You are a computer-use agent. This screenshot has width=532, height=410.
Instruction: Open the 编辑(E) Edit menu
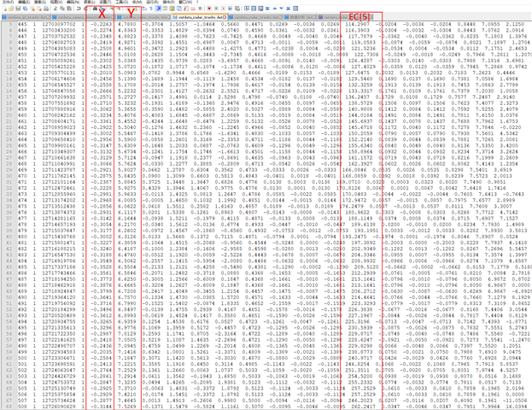pos(24,2)
